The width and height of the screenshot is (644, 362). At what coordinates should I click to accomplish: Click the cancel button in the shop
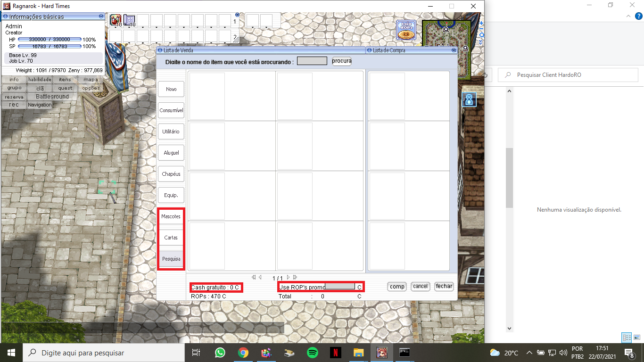420,287
